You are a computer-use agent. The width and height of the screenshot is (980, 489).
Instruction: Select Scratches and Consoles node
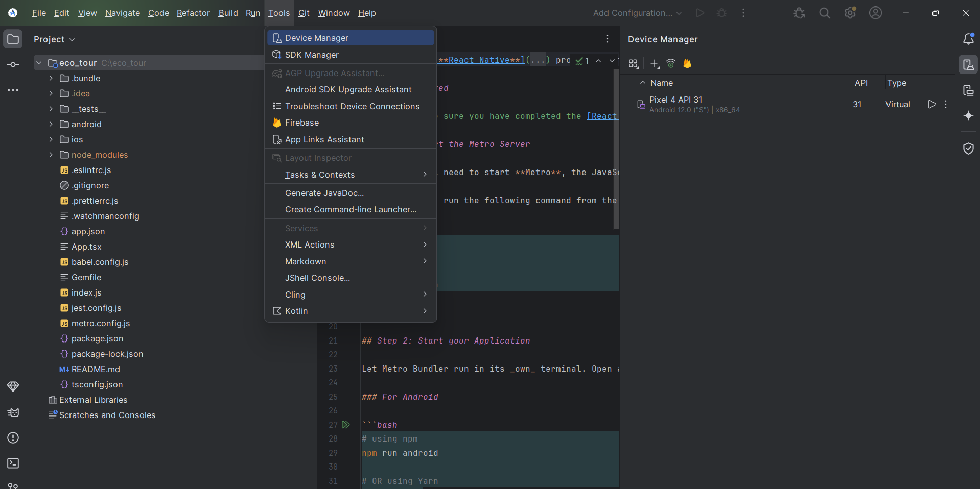click(107, 415)
